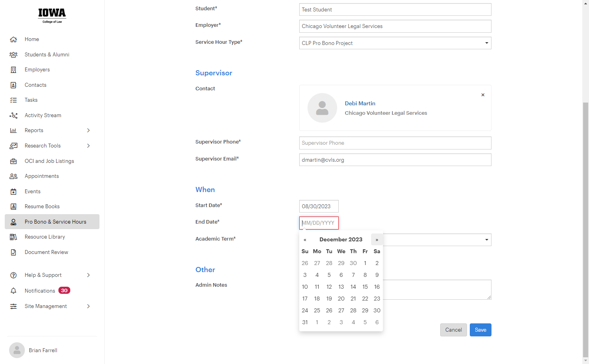Click the Reports bar chart icon

pyautogui.click(x=13, y=131)
